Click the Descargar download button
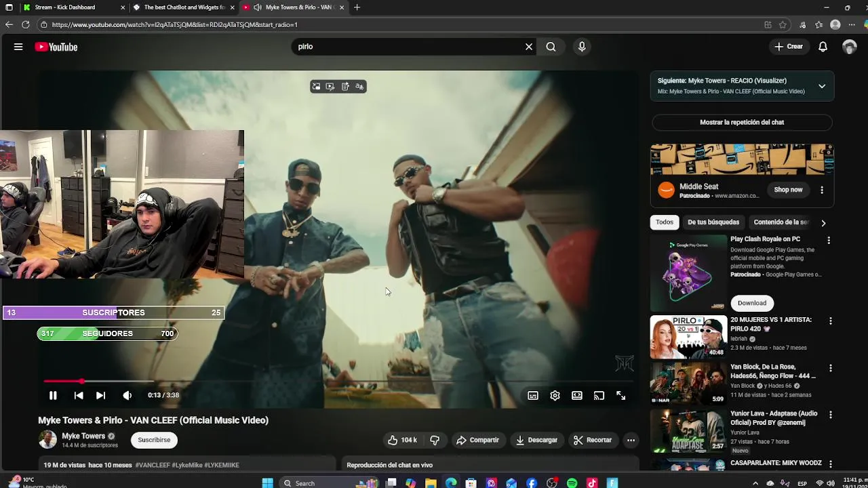Image resolution: width=868 pixels, height=488 pixels. tap(536, 440)
